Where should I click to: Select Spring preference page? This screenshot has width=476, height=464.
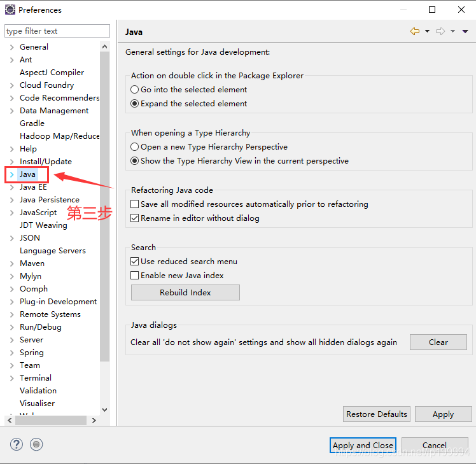point(32,353)
